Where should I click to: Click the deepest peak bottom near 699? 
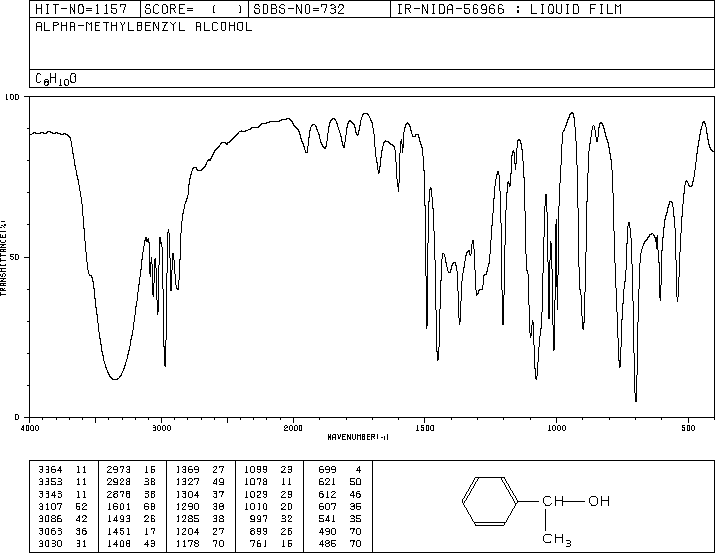(636, 400)
